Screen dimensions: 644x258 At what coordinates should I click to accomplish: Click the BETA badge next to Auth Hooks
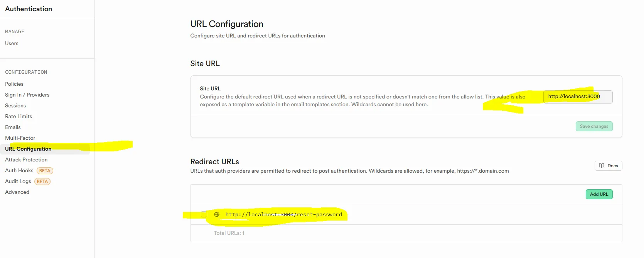[45, 171]
